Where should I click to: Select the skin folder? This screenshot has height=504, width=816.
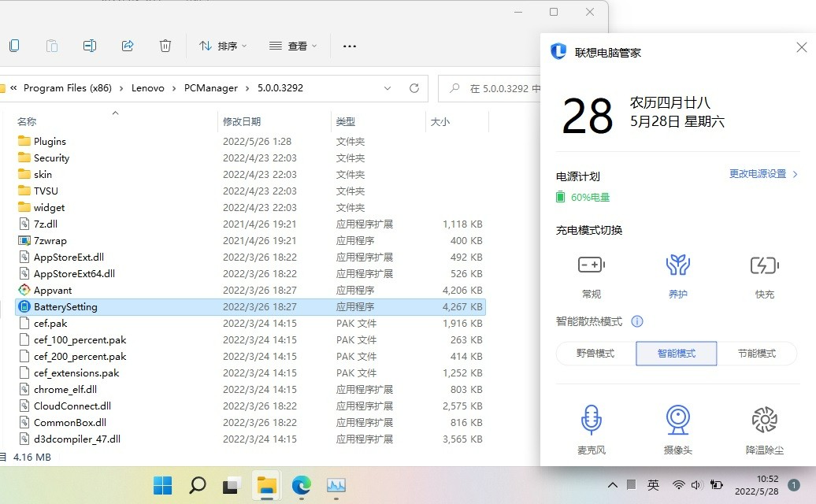(x=43, y=174)
